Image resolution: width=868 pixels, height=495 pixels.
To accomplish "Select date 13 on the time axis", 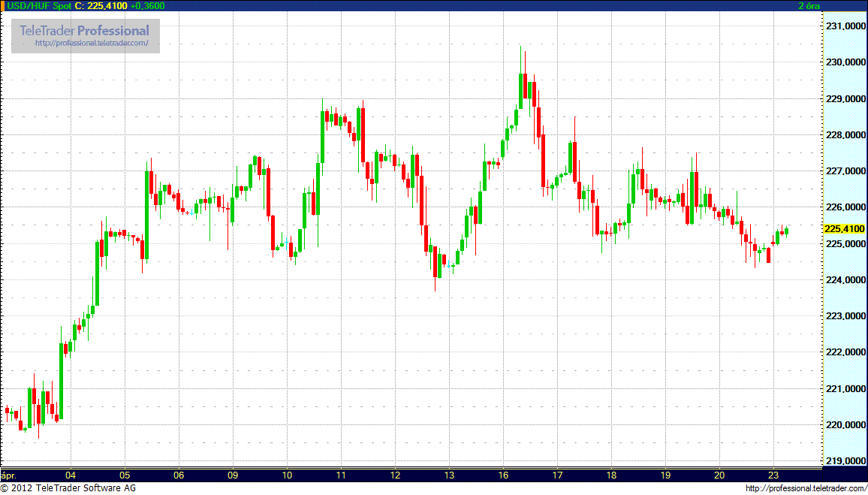I will point(449,475).
